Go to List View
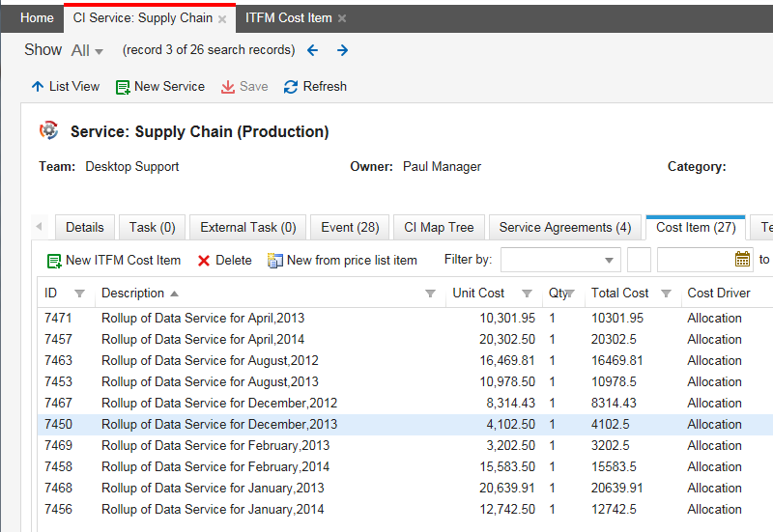The height and width of the screenshot is (532, 773). pyautogui.click(x=65, y=87)
